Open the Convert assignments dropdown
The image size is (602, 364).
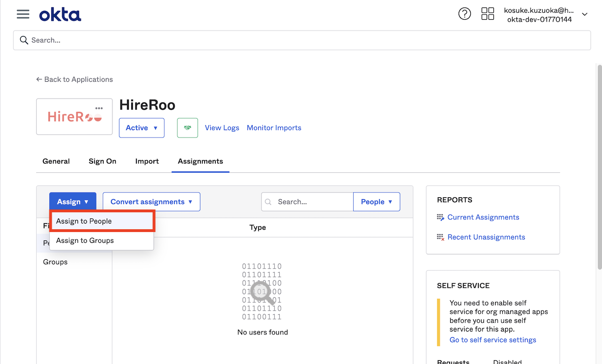[x=151, y=202]
